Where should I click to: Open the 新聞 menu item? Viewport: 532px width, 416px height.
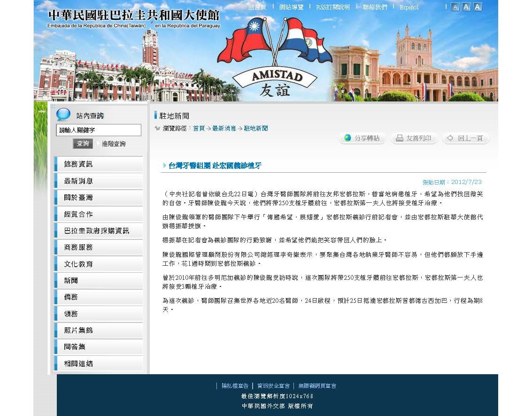99,281
